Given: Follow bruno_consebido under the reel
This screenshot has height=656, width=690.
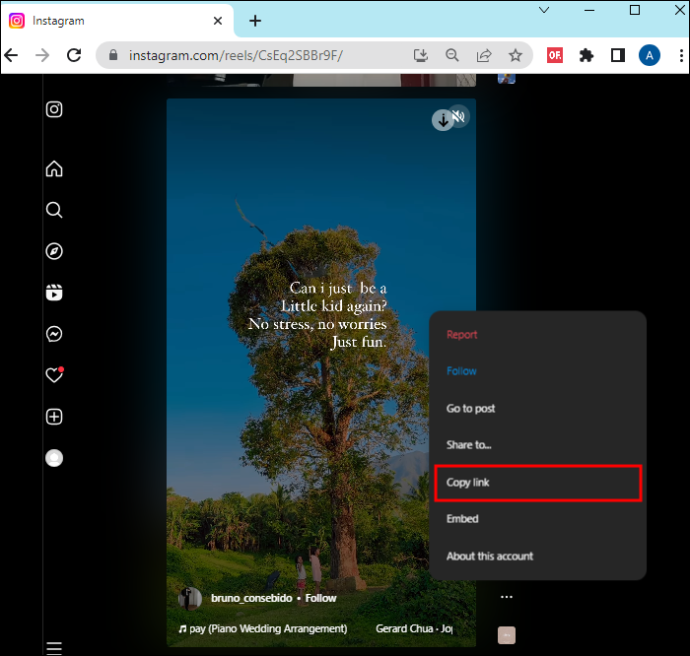Looking at the screenshot, I should [x=320, y=598].
